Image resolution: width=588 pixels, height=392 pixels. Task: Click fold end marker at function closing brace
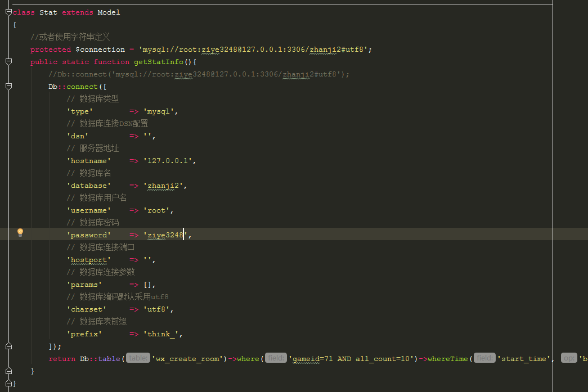(x=8, y=371)
